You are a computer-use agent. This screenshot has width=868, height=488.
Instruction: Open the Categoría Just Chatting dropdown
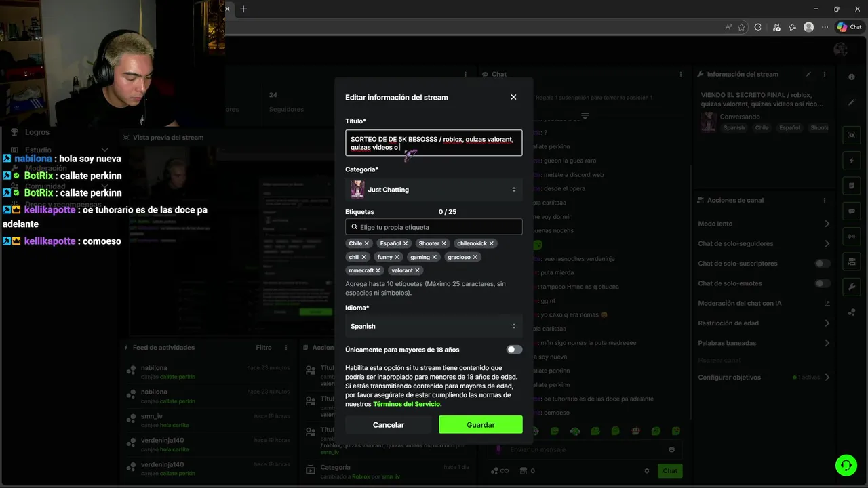click(x=433, y=190)
